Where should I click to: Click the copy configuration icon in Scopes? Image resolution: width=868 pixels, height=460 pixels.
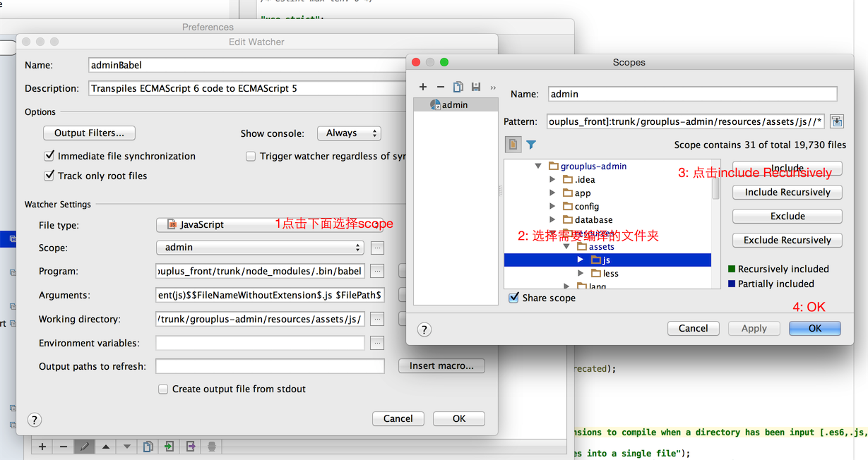coord(458,87)
